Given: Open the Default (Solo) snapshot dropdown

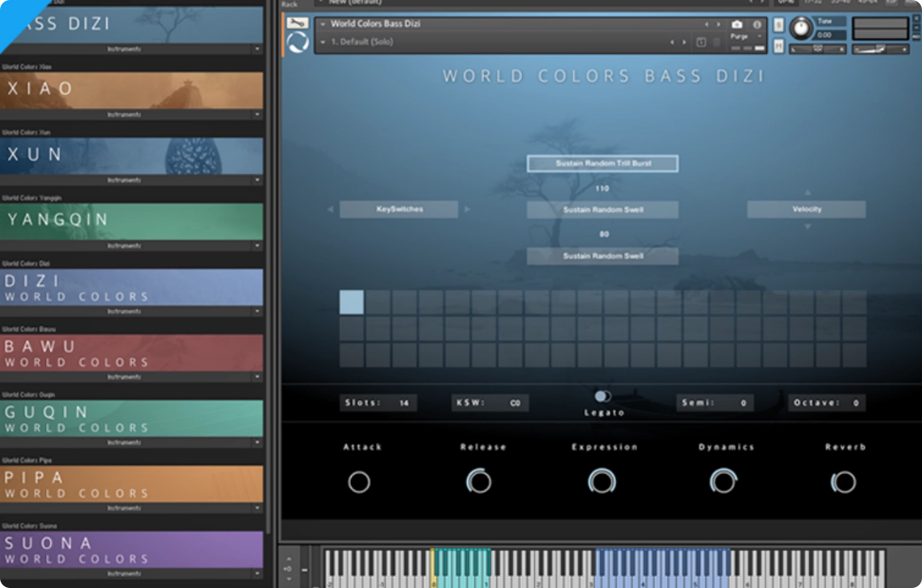Looking at the screenshot, I should pyautogui.click(x=323, y=42).
